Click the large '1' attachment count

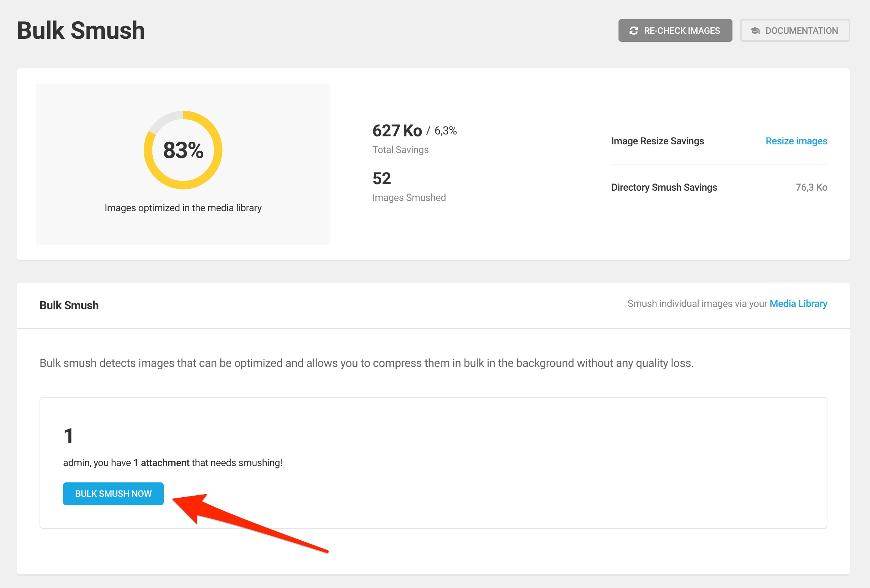point(68,436)
